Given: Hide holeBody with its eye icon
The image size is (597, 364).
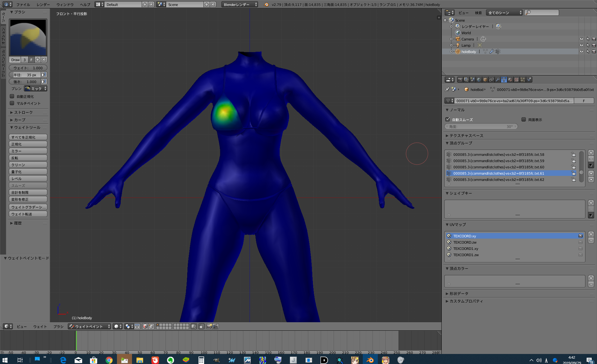Looking at the screenshot, I should pyautogui.click(x=581, y=52).
